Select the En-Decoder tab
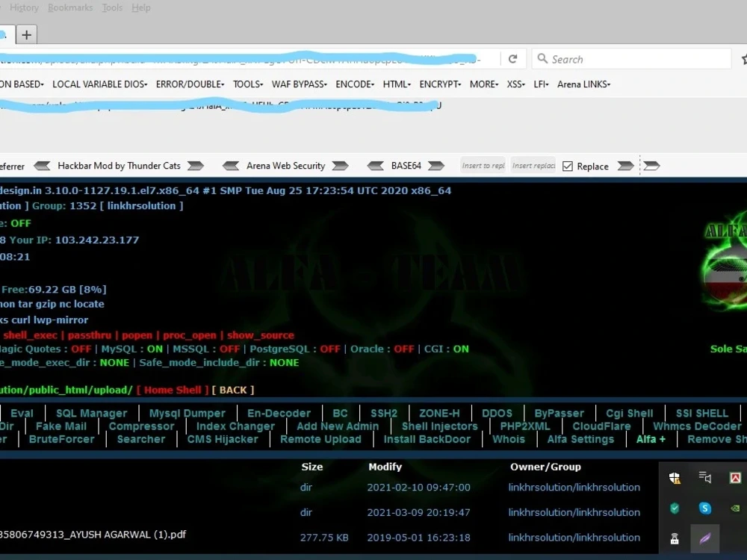The height and width of the screenshot is (560, 747). 279,414
